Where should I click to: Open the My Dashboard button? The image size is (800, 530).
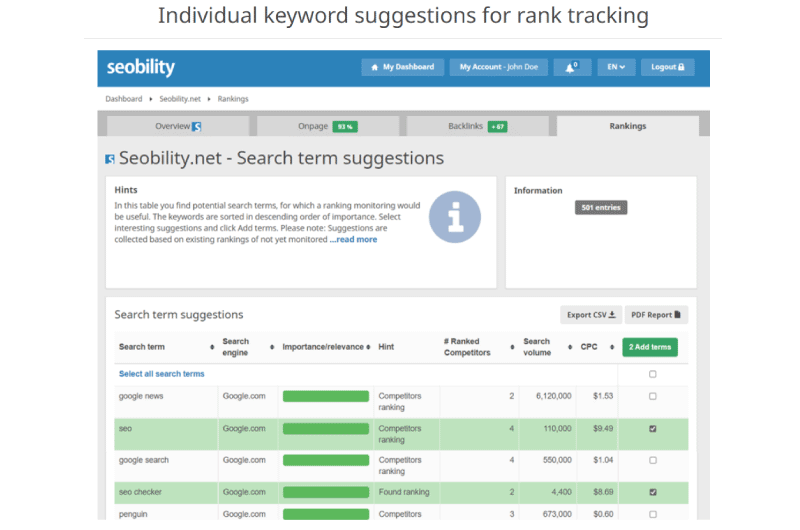click(403, 67)
